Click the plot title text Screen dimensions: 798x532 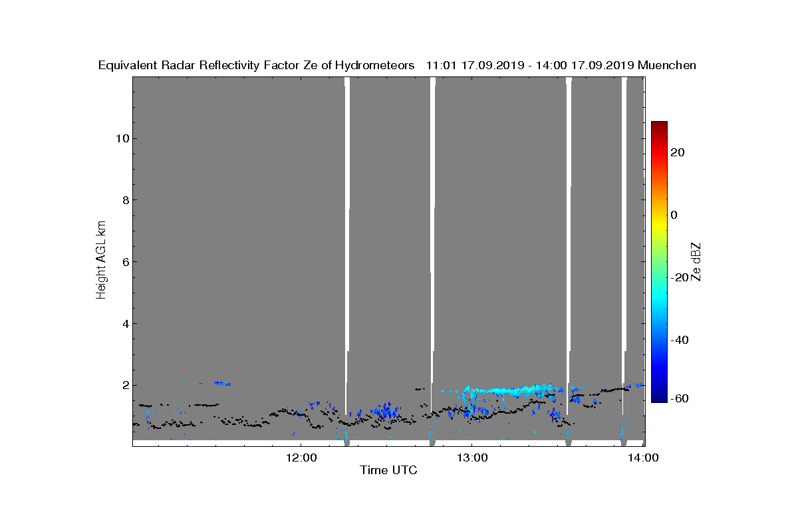coord(397,65)
